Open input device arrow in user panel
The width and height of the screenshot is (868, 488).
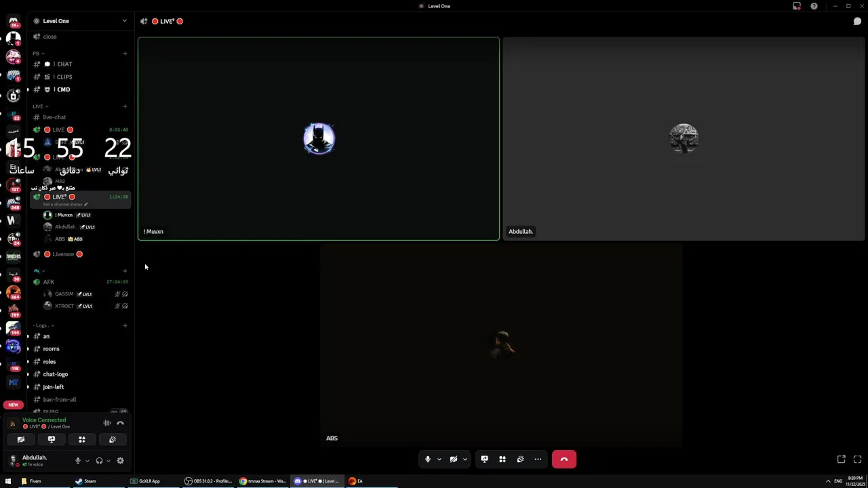point(87,461)
